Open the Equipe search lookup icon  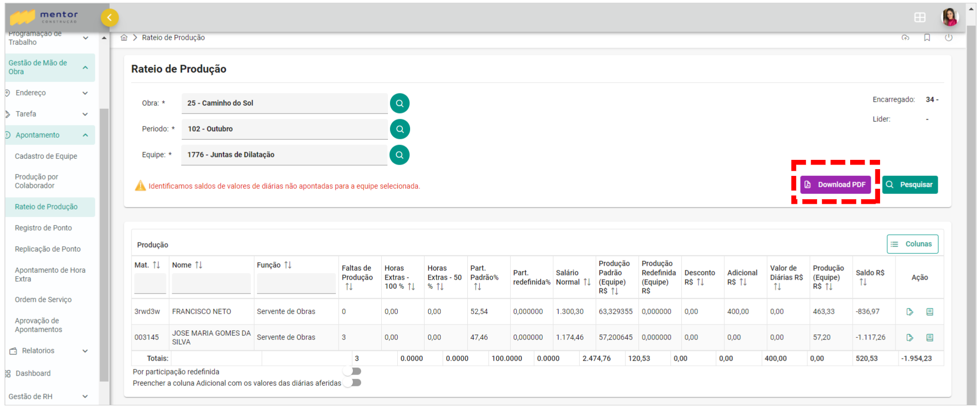(399, 155)
